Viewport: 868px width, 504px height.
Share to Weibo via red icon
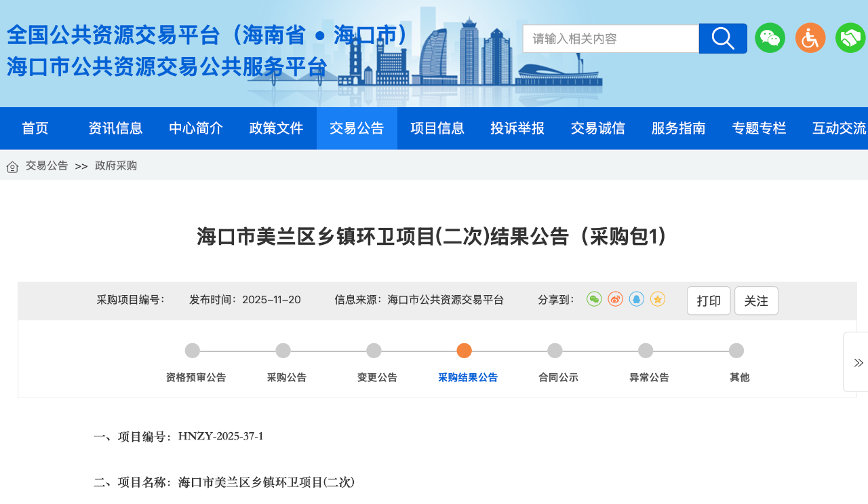(x=615, y=299)
